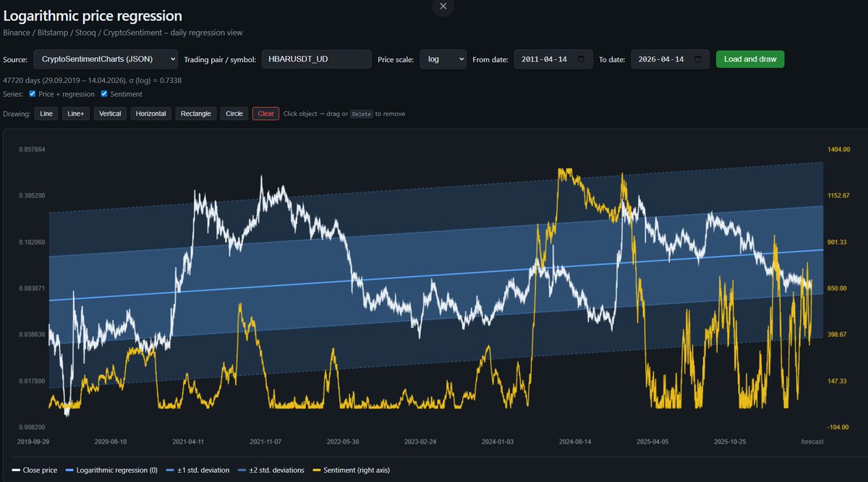Screen dimensions: 868x482
Task: Click the -104.00 sentiment axis value
Action: (x=838, y=427)
